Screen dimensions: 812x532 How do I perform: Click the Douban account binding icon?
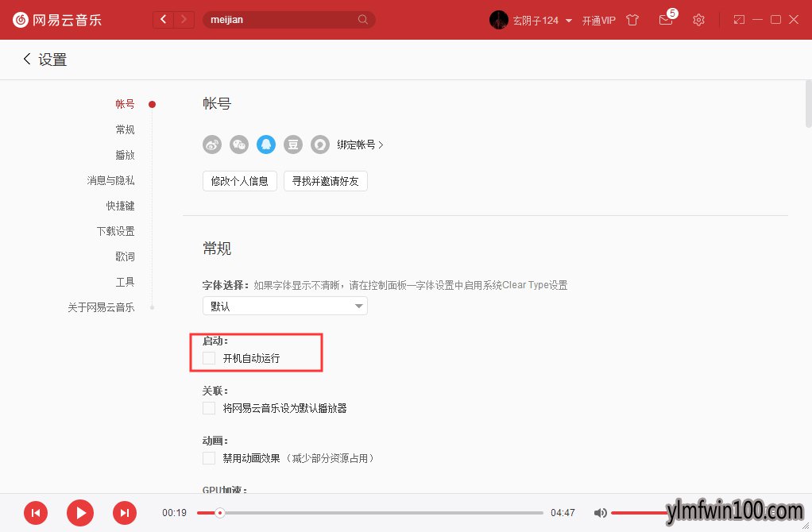[x=293, y=145]
